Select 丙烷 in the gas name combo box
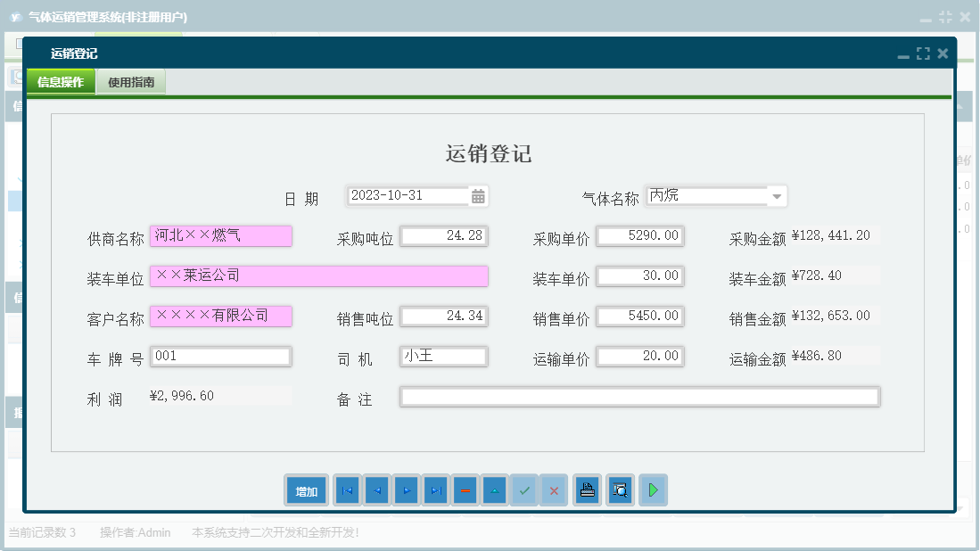 [x=704, y=195]
